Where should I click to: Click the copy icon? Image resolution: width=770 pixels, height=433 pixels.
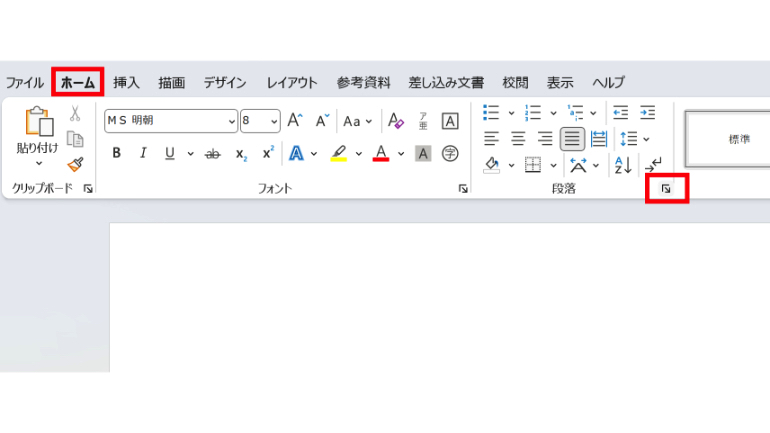click(x=75, y=139)
